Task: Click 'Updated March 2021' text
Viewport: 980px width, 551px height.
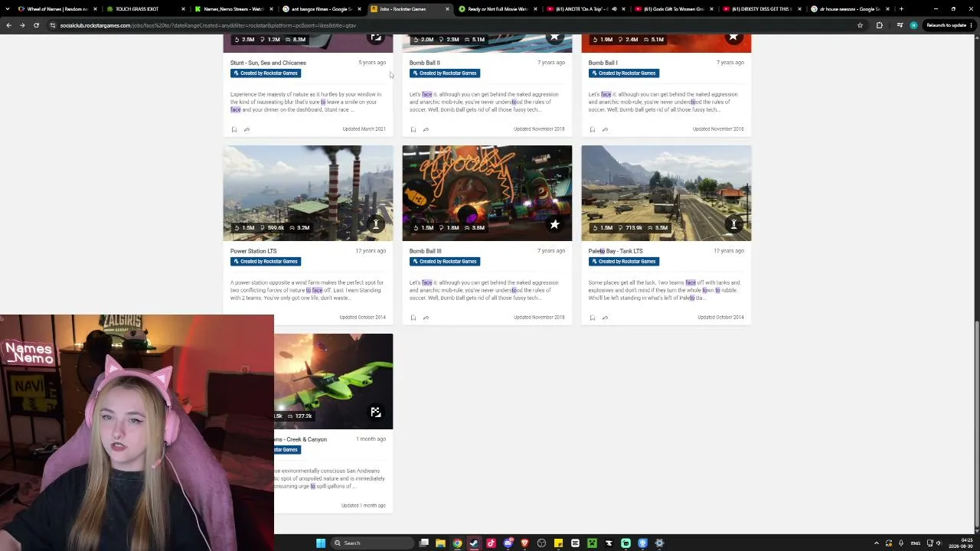Action: click(364, 129)
